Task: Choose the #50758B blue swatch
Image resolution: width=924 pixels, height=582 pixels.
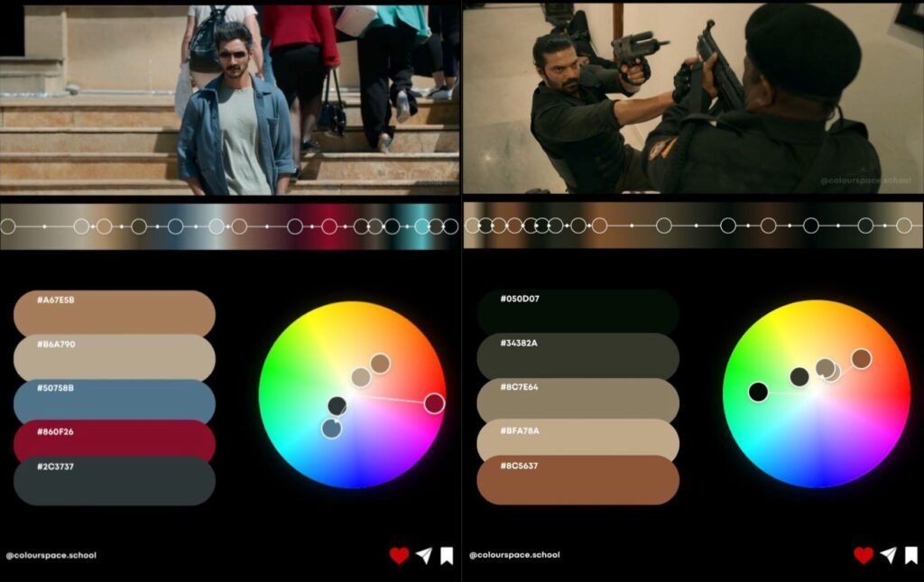Action: tap(114, 402)
